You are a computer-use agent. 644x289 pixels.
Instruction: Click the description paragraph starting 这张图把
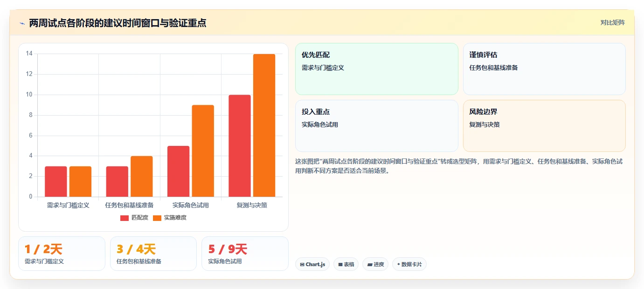[x=459, y=166]
